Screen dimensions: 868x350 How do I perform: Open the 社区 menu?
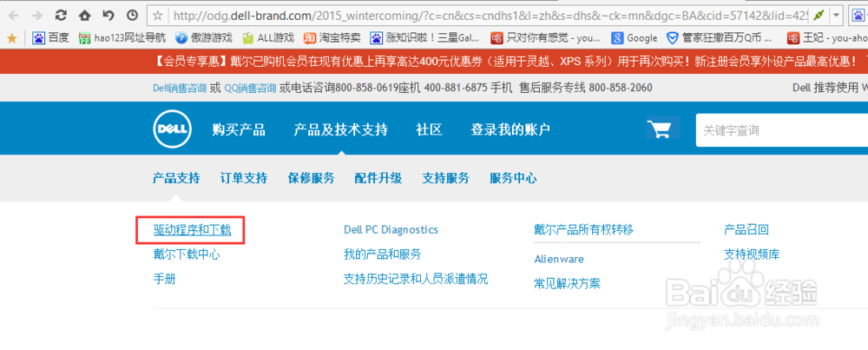(x=429, y=130)
